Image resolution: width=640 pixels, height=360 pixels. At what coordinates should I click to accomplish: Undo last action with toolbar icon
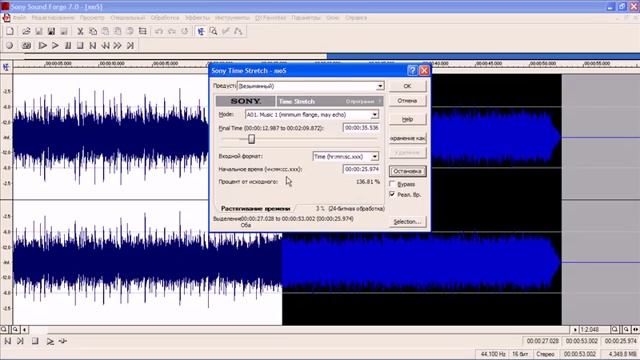[x=159, y=31]
